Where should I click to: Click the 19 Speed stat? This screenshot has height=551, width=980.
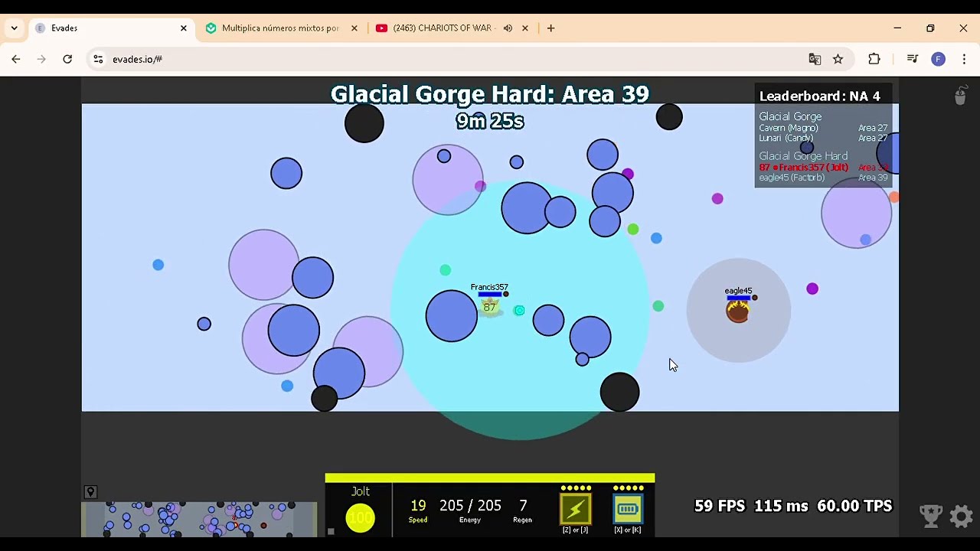(418, 510)
